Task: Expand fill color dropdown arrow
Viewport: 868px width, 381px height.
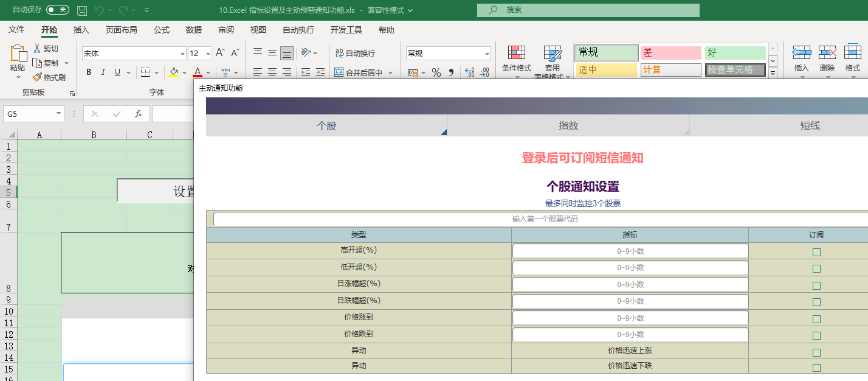Action: point(184,72)
